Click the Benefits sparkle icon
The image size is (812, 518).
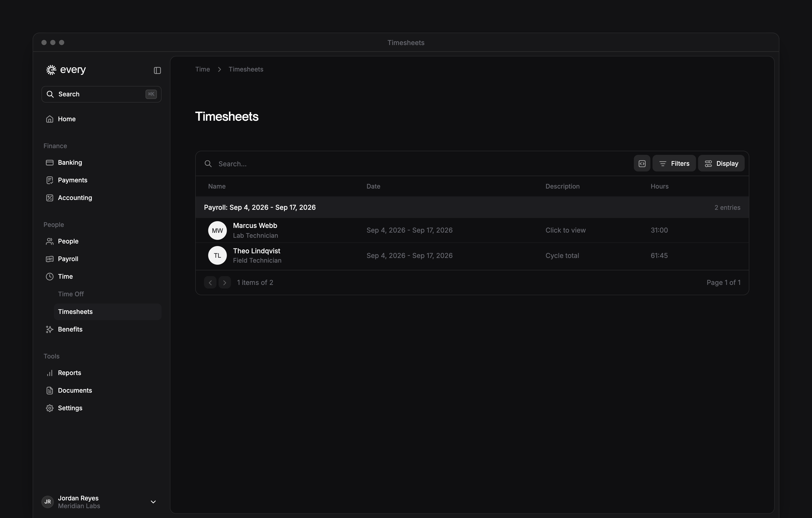49,329
